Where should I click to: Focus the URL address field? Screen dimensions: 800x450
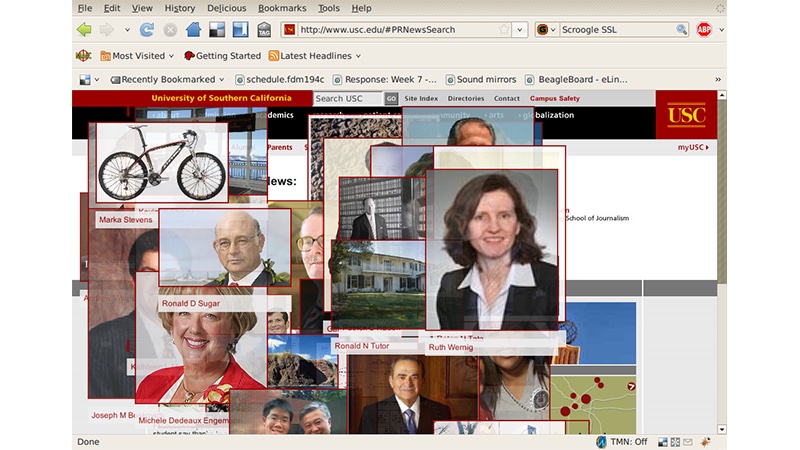click(398, 30)
